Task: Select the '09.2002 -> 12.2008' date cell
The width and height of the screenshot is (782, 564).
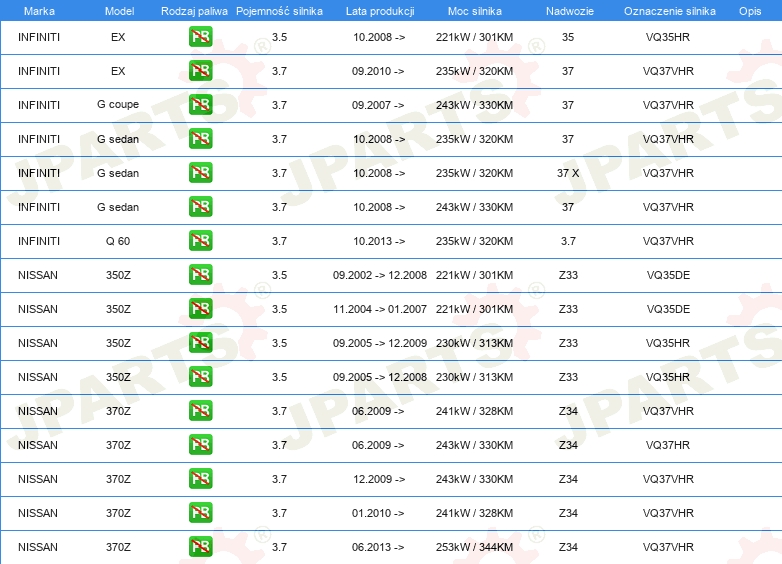Action: [x=380, y=275]
